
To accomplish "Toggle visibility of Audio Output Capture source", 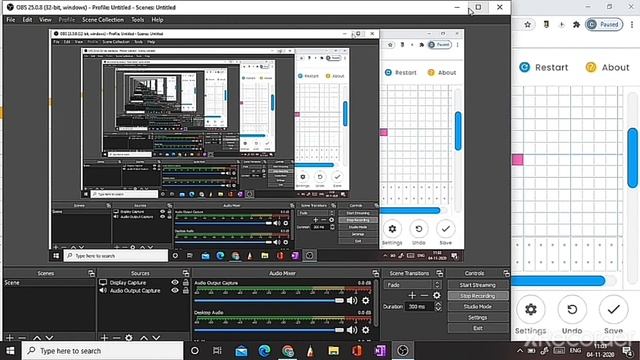I will pyautogui.click(x=175, y=291).
